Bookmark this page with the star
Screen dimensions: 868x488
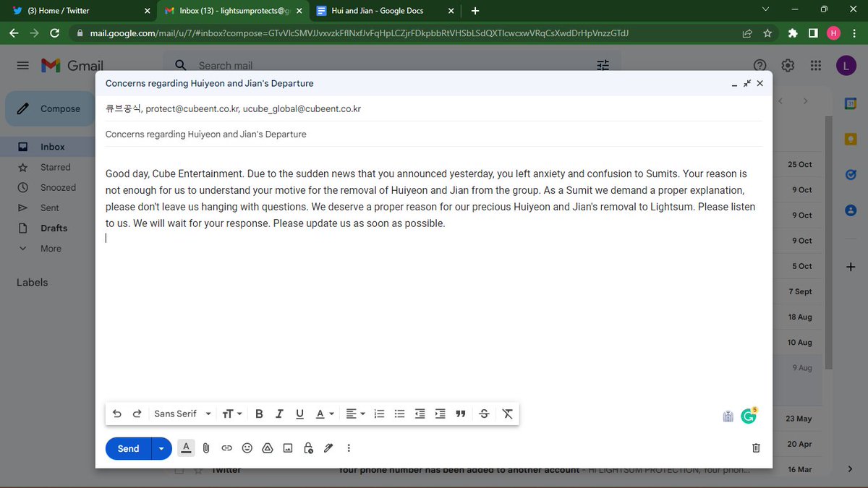pyautogui.click(x=767, y=33)
